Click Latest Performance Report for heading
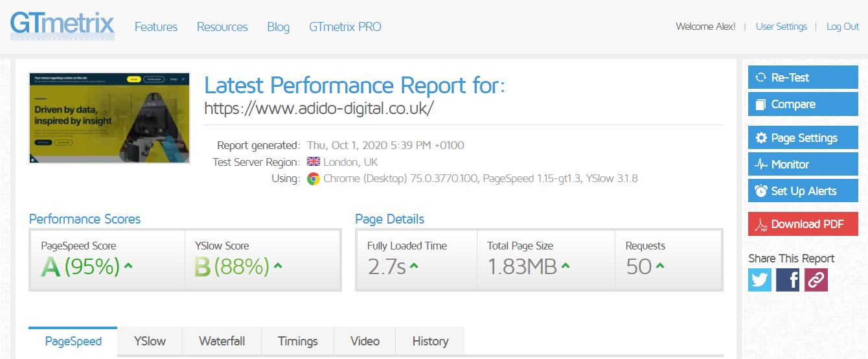This screenshot has height=359, width=868. tap(354, 85)
